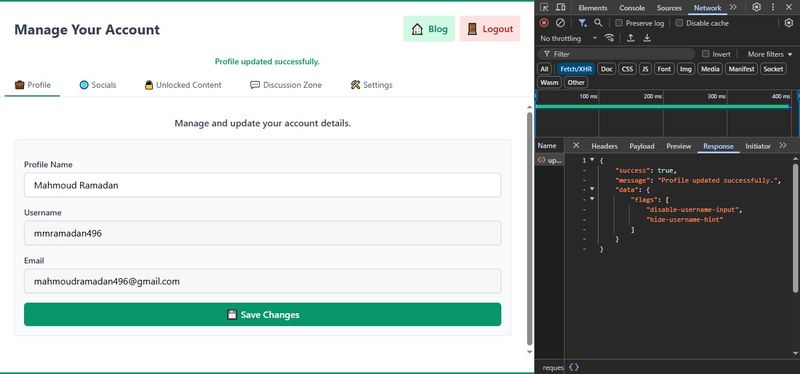Click the Username input field
This screenshot has width=800, height=374.
pyautogui.click(x=262, y=233)
